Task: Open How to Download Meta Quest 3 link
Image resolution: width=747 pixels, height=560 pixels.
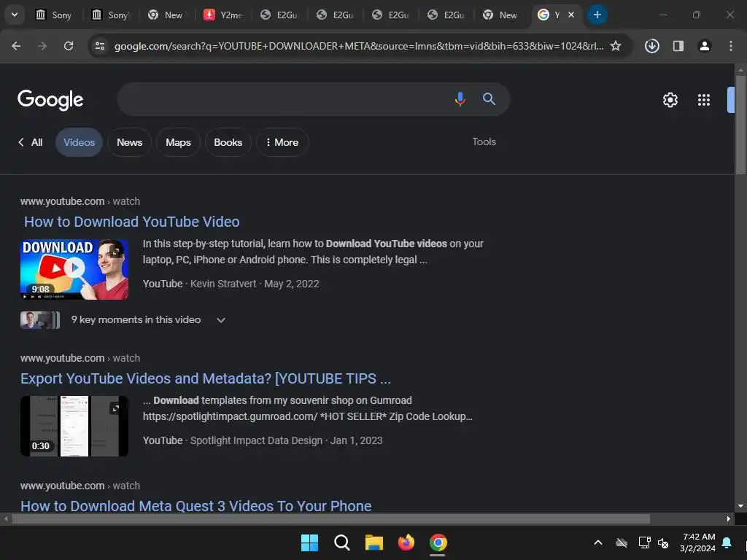Action: click(x=196, y=506)
